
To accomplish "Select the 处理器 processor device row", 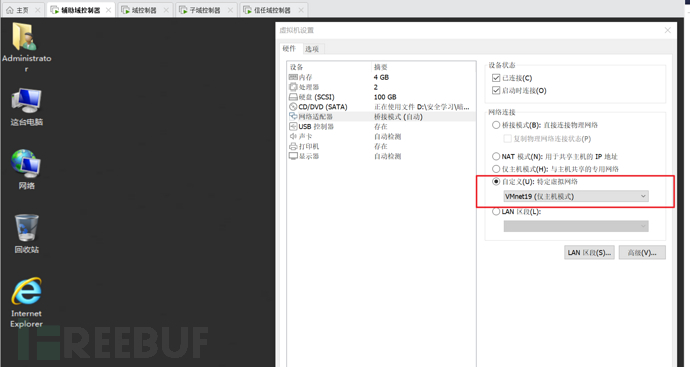I will [382, 87].
